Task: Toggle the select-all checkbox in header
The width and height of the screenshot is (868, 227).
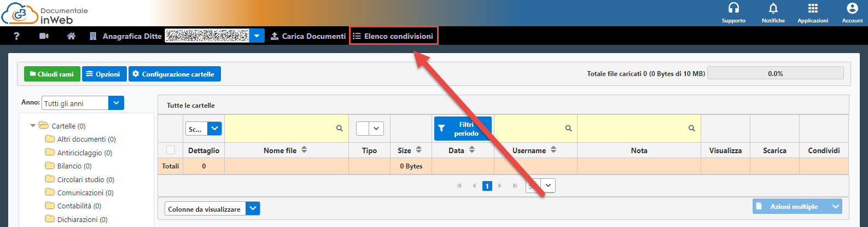Action: coord(171,150)
